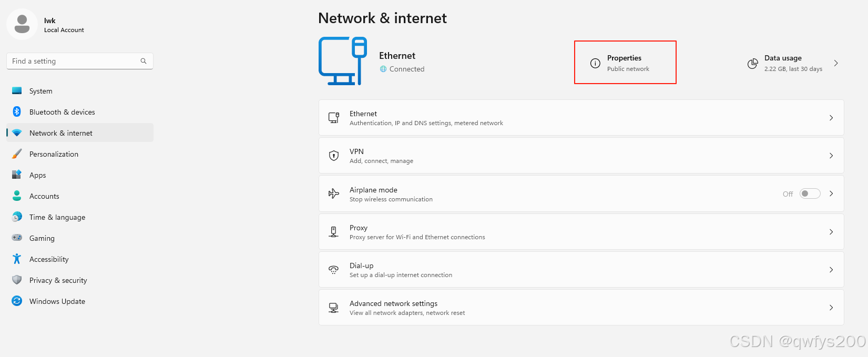Screen dimensions: 868x357
Task: Open Ethernet settings row chevron
Action: tap(831, 118)
